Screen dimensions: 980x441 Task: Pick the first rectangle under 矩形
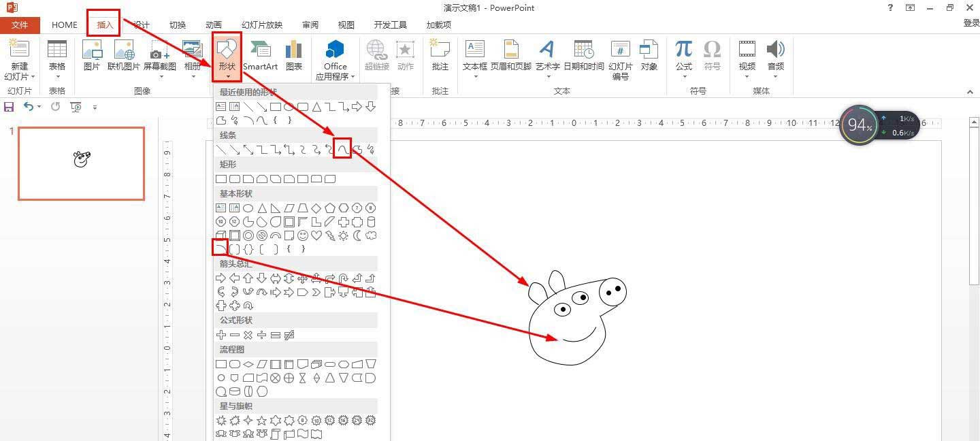click(x=221, y=179)
